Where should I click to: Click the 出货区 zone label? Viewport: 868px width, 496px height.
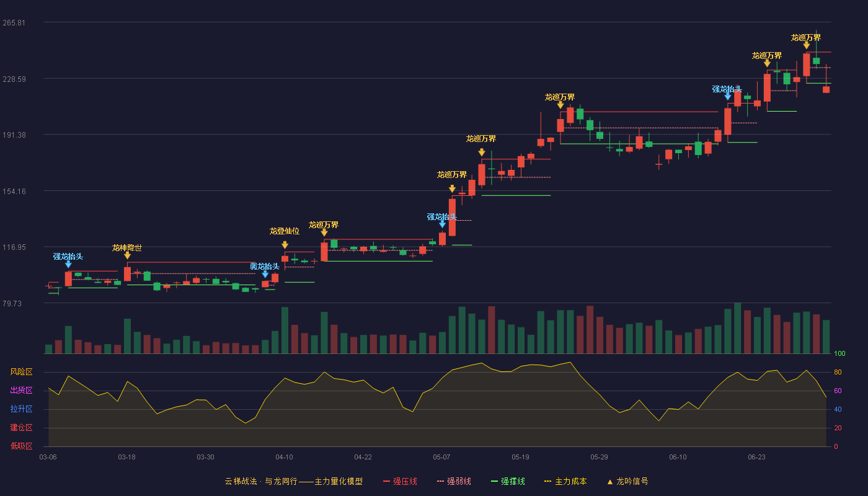(22, 391)
